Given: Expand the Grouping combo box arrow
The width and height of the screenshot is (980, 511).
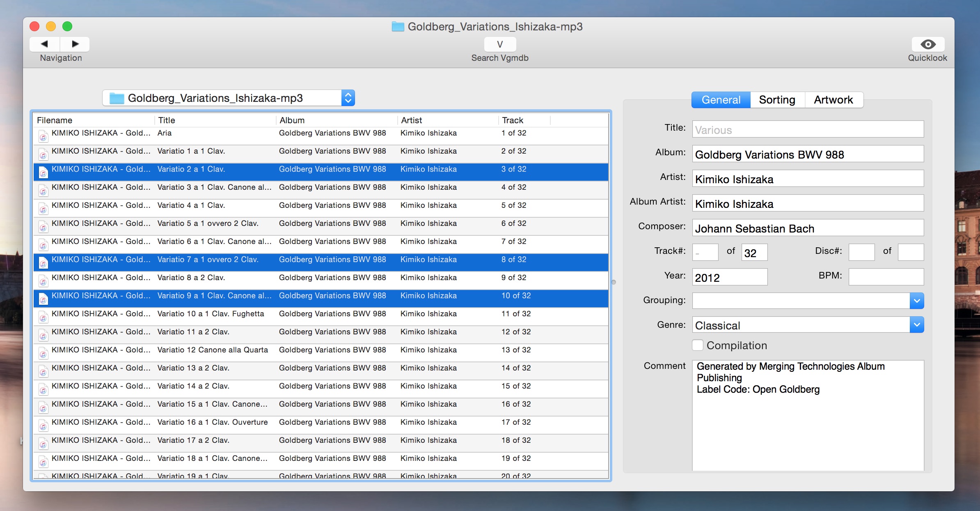Looking at the screenshot, I should click(x=917, y=301).
